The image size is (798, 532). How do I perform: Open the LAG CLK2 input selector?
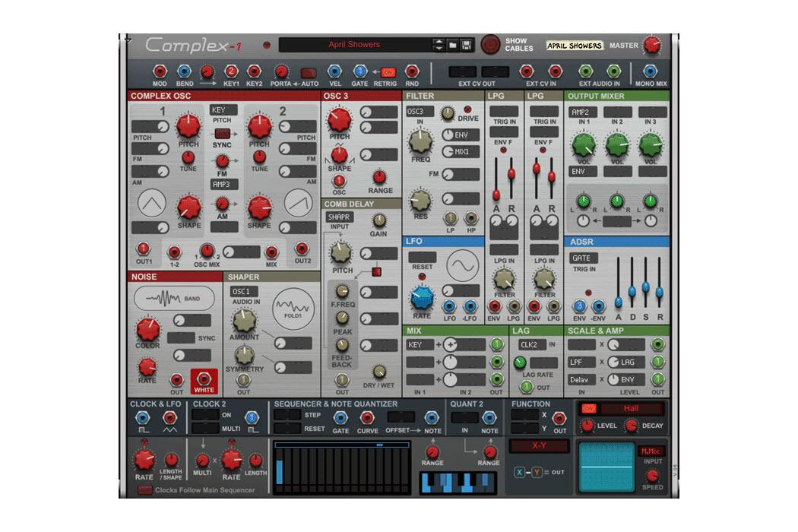(532, 344)
